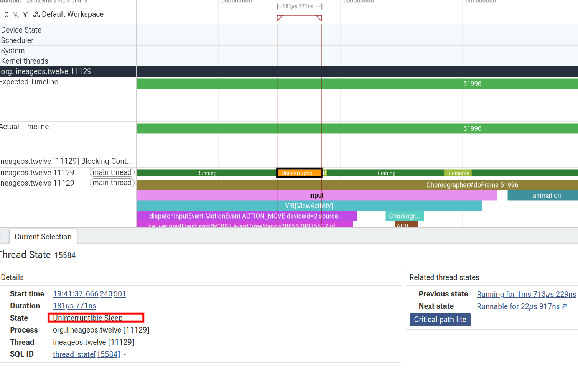Open the thread_state[15584] SQL ID link

click(x=86, y=354)
